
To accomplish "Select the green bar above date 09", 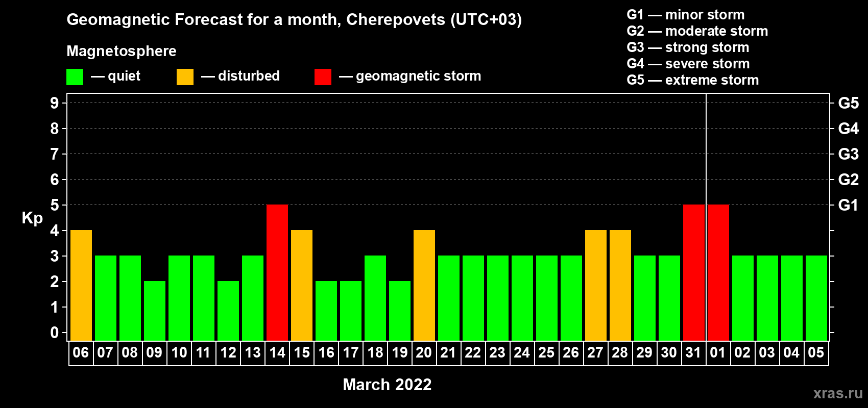I will point(155,311).
